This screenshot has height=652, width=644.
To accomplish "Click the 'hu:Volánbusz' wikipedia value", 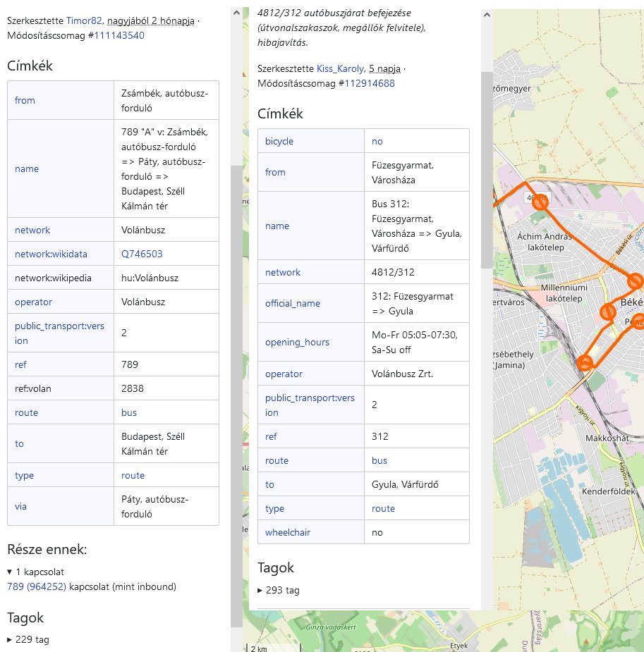I will click(150, 278).
